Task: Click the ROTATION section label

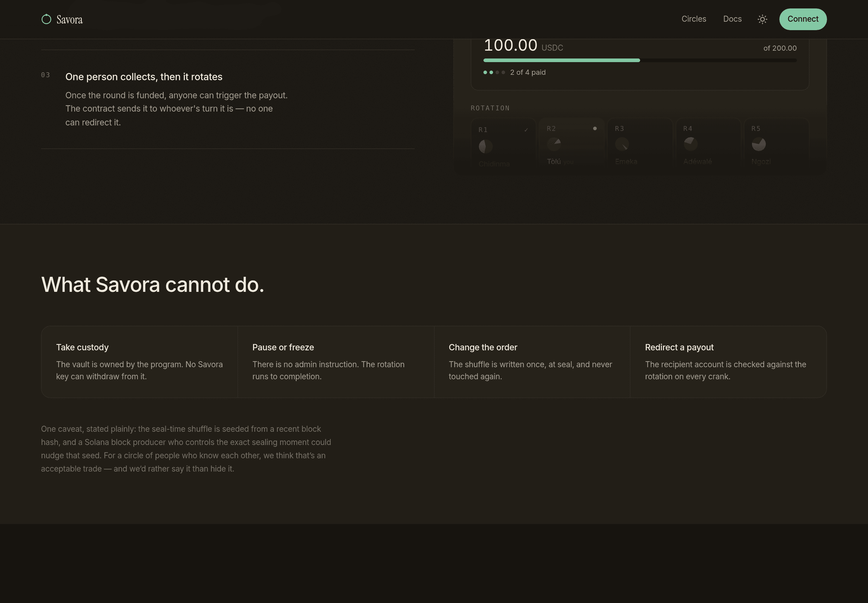Action: click(x=490, y=109)
